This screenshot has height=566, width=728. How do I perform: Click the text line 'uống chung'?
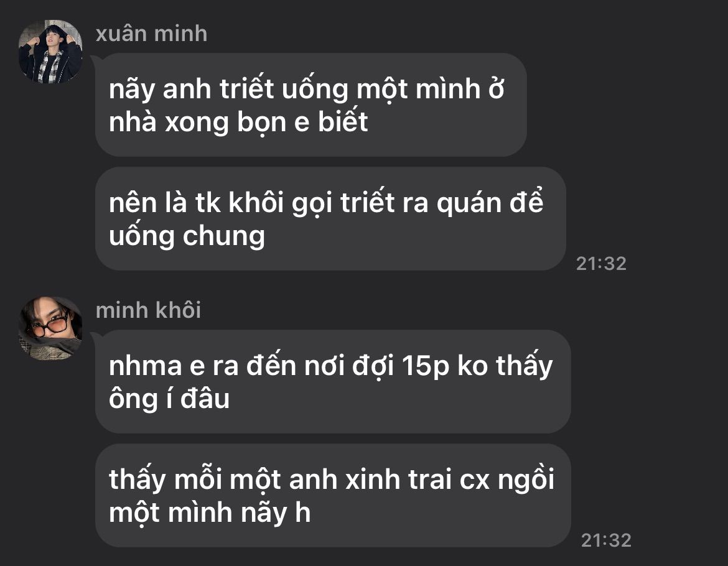click(187, 236)
